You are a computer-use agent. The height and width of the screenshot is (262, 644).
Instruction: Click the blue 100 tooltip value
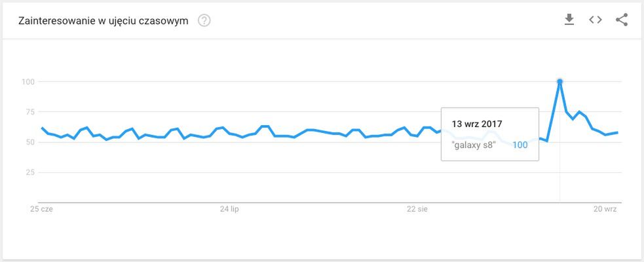520,145
